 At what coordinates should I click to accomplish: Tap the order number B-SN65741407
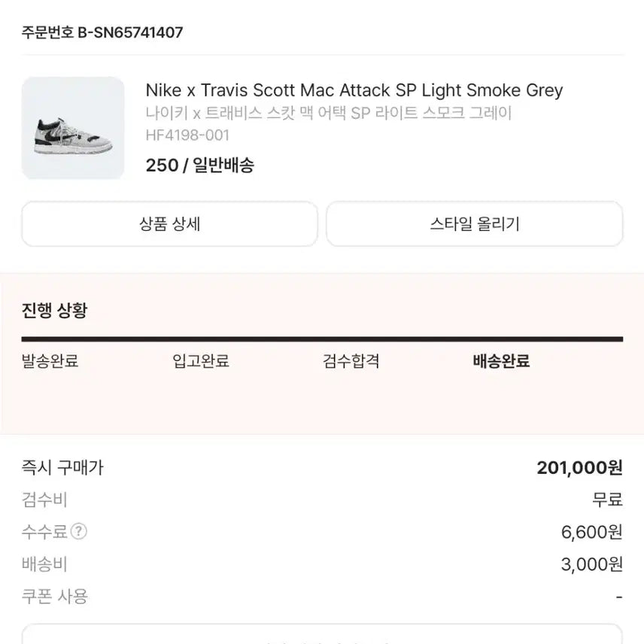pos(102,32)
